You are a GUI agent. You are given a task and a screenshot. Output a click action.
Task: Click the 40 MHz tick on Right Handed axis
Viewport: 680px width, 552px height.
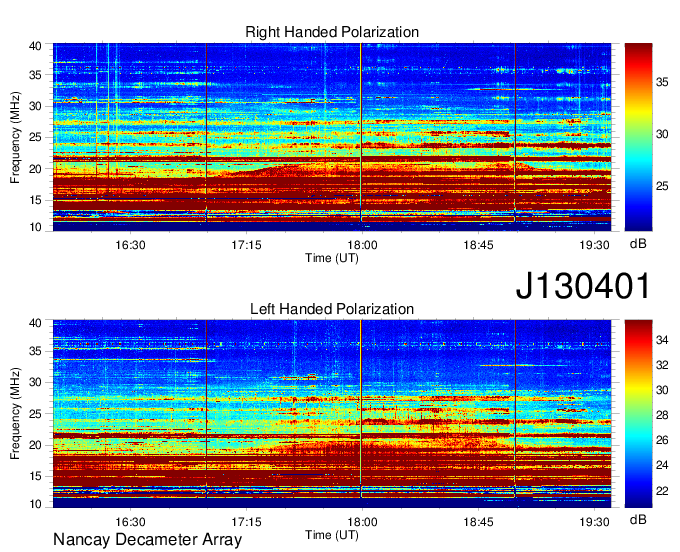(x=35, y=46)
